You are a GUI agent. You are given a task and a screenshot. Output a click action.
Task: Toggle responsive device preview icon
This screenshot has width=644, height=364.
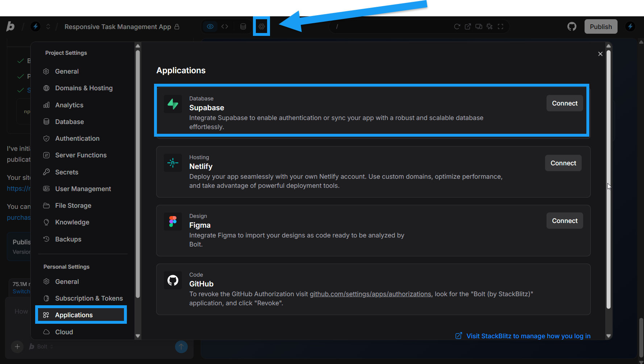pos(479,26)
